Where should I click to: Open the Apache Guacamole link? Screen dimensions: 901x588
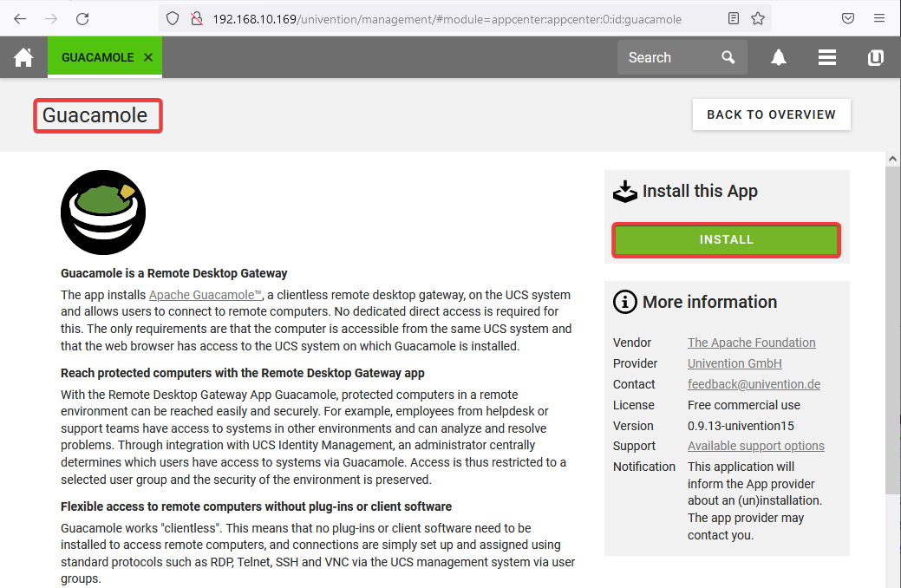click(x=206, y=295)
